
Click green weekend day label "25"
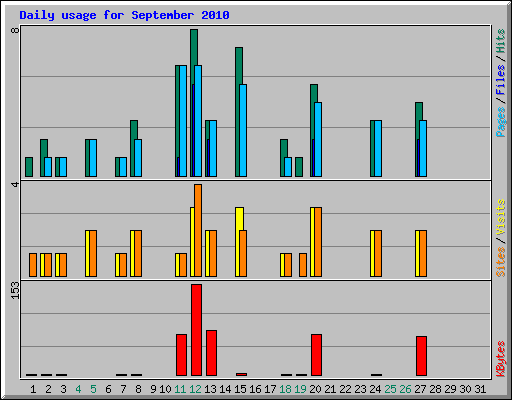click(390, 389)
